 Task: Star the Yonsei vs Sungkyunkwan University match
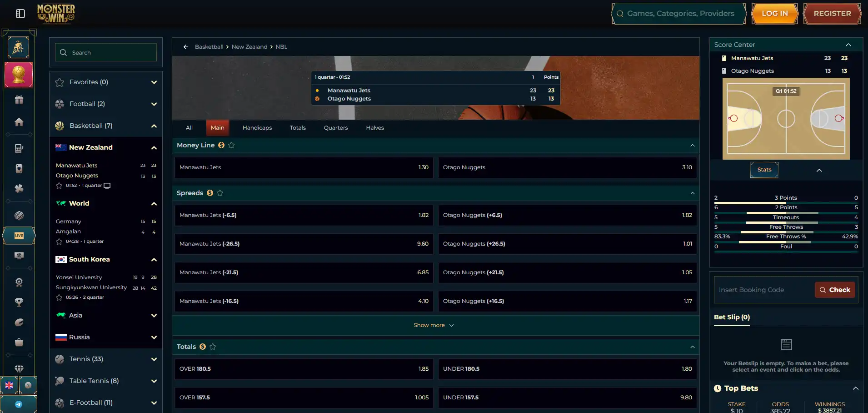tap(59, 297)
